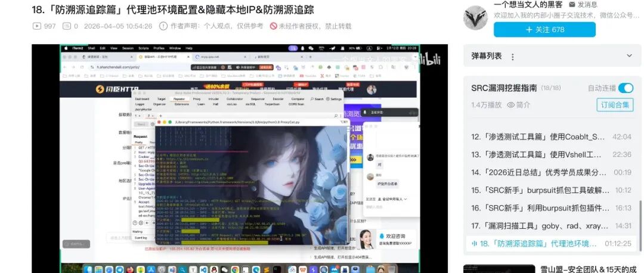Click the 1.4万播放 play count text
The image size is (644, 273).
[x=487, y=105]
